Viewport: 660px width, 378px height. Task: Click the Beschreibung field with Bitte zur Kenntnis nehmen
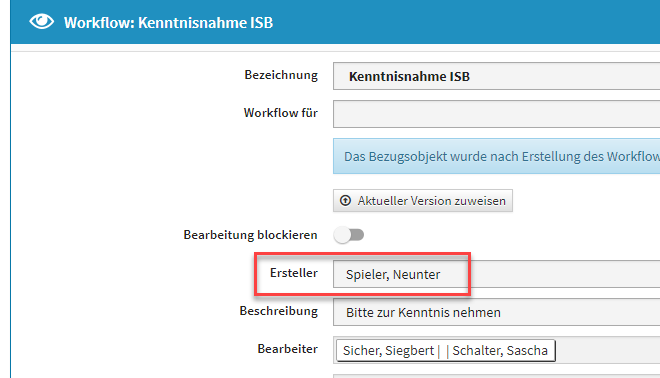(496, 312)
